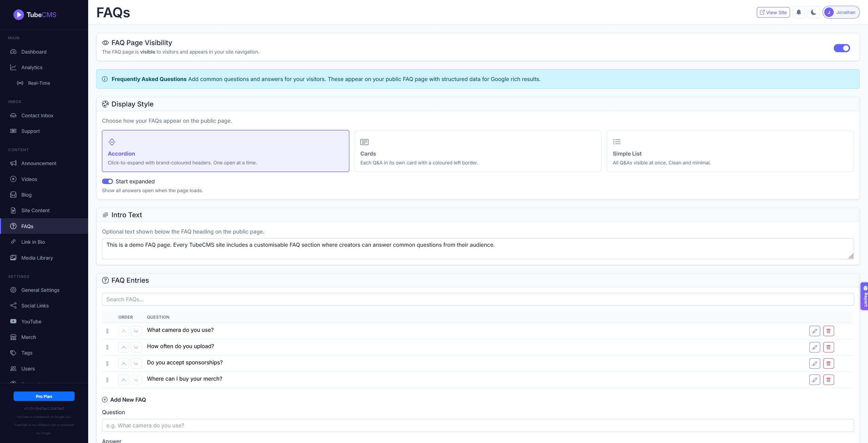Go to the Media Library
The image size is (868, 443).
(37, 258)
